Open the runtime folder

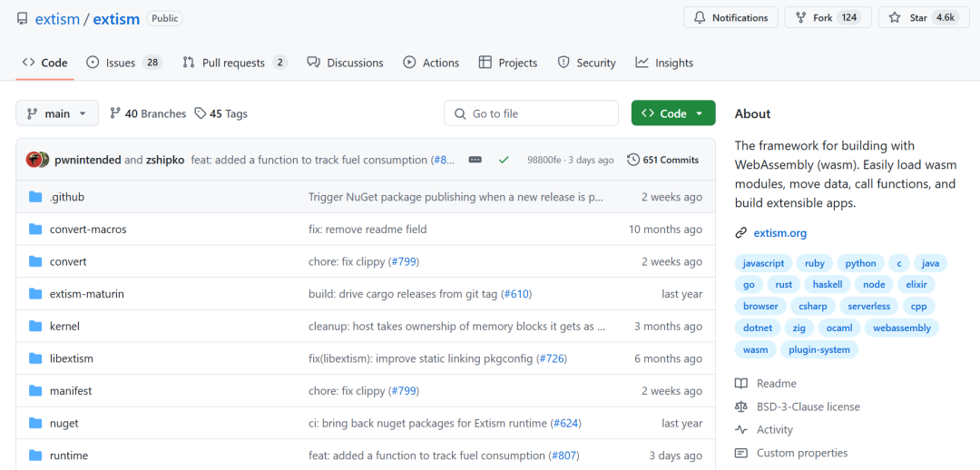69,455
